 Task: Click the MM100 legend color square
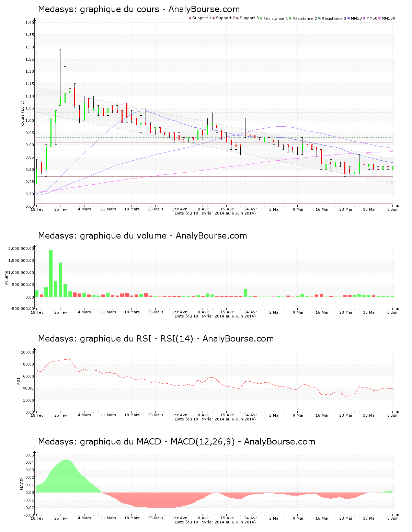pos(380,18)
